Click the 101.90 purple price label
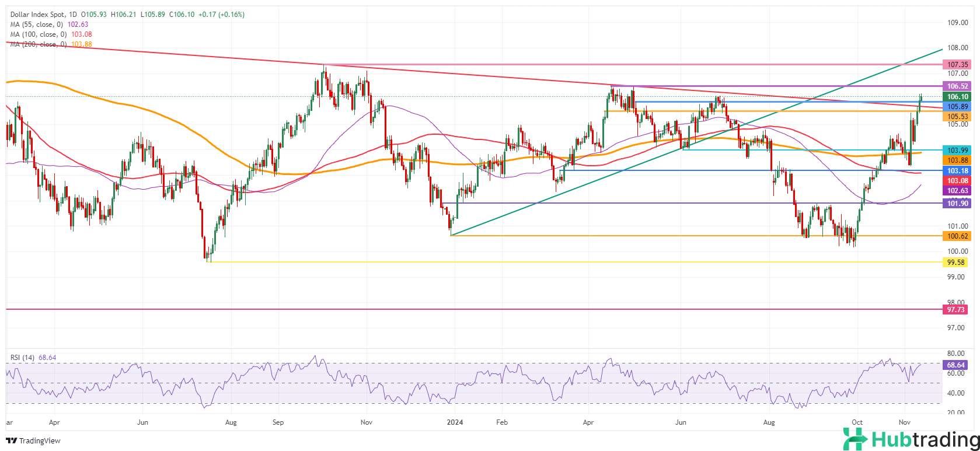The image size is (980, 451). [x=958, y=203]
